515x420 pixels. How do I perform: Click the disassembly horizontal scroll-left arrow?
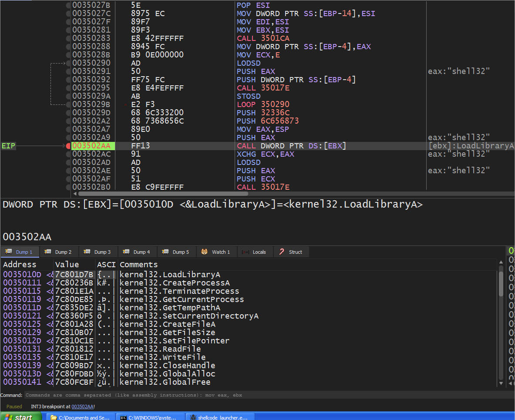[x=74, y=194]
